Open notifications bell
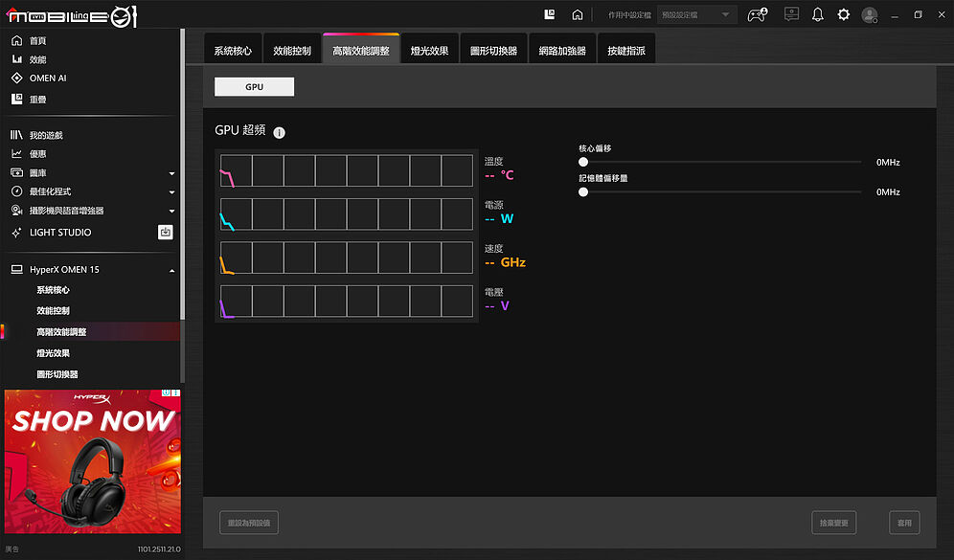Screen dimensions: 954x560 pyautogui.click(x=818, y=14)
